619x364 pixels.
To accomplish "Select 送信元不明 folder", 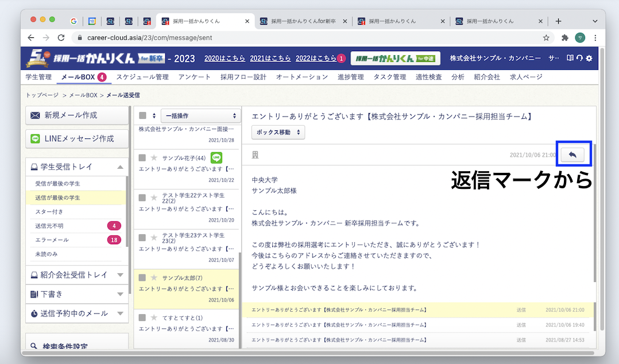I will [49, 226].
